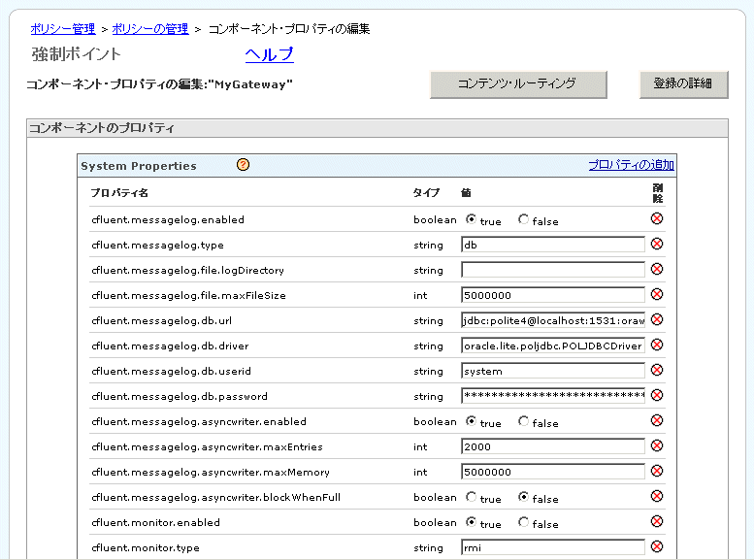Set cfluent.monitor.enabled to true
Image resolution: width=754 pixels, height=560 pixels.
pos(472,522)
